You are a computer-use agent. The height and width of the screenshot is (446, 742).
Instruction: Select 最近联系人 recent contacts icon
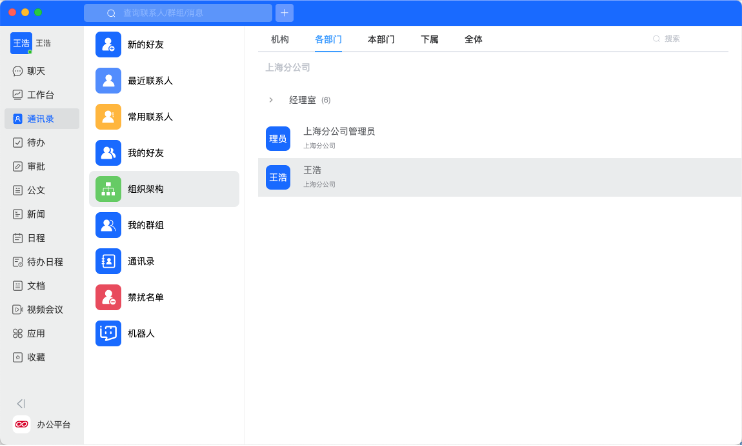[x=108, y=81]
